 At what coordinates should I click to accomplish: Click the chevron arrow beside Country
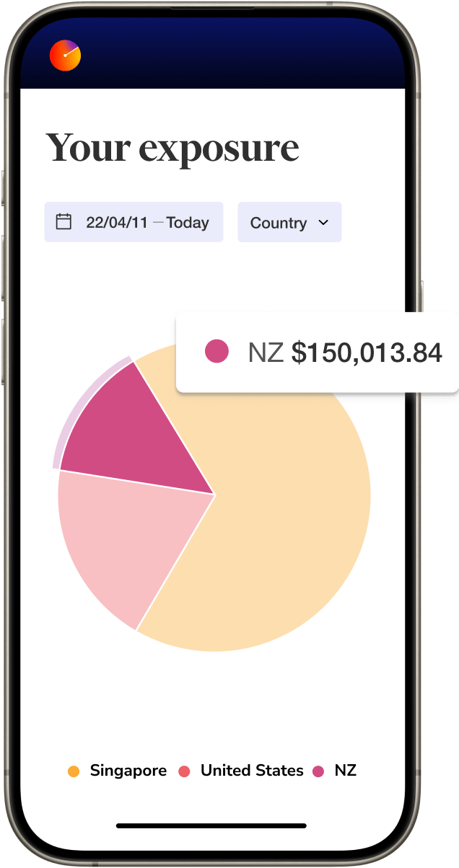[x=323, y=223]
